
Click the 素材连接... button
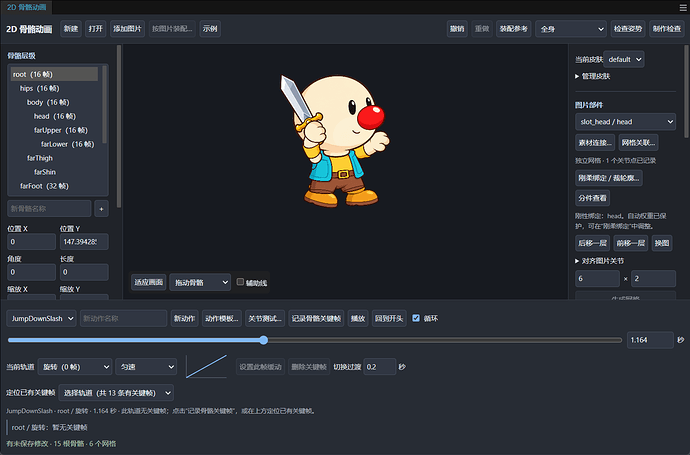(595, 143)
